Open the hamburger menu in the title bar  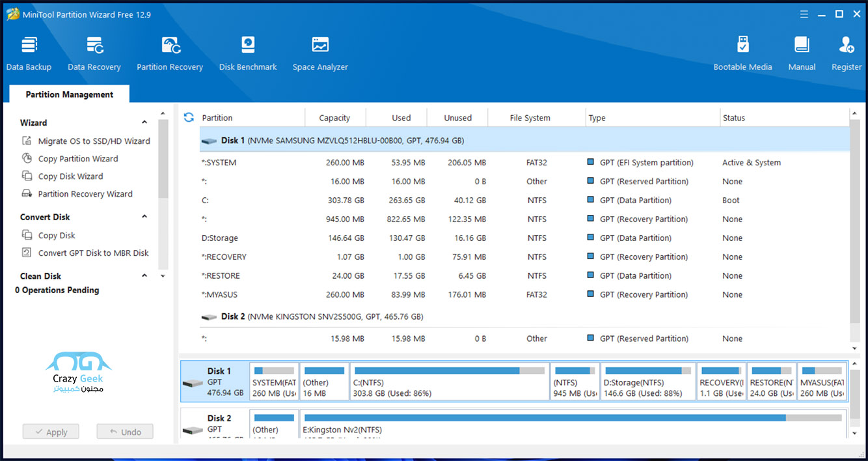pos(804,14)
